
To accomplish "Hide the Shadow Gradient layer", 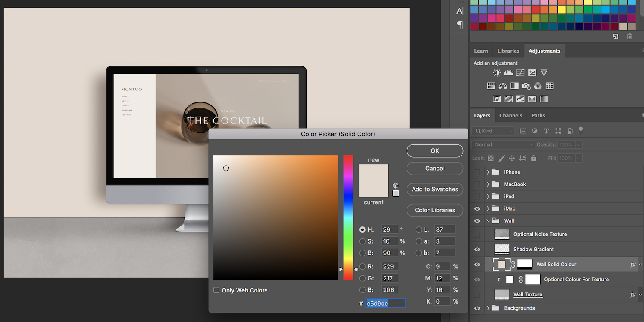I will (477, 249).
